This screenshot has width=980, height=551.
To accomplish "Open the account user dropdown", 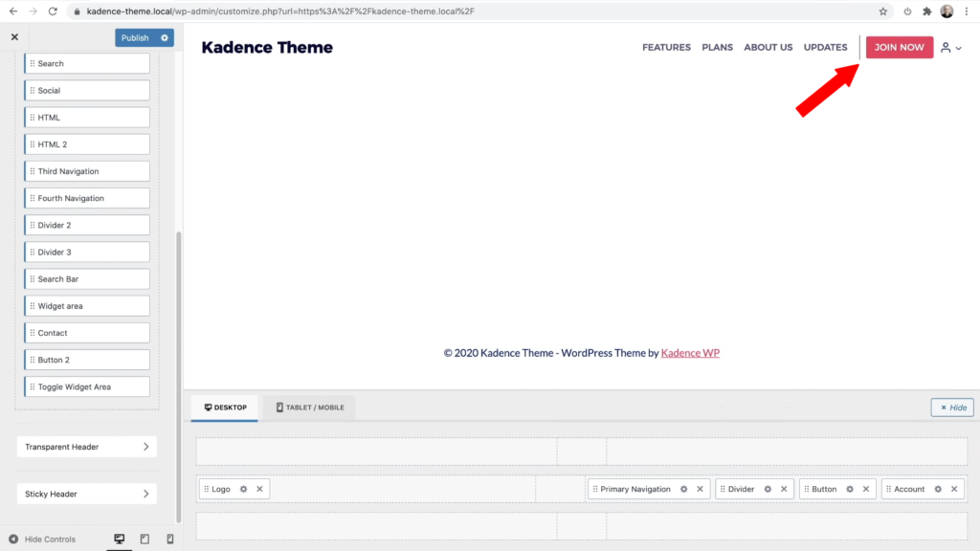I will point(951,48).
